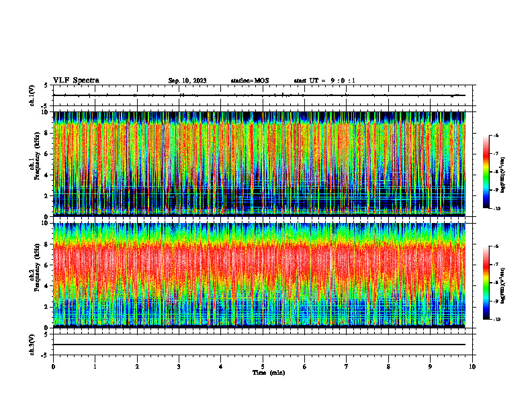Click the "-6" label on ch.1 color bar
Viewport: 532px width, 411px height.
point(496,135)
